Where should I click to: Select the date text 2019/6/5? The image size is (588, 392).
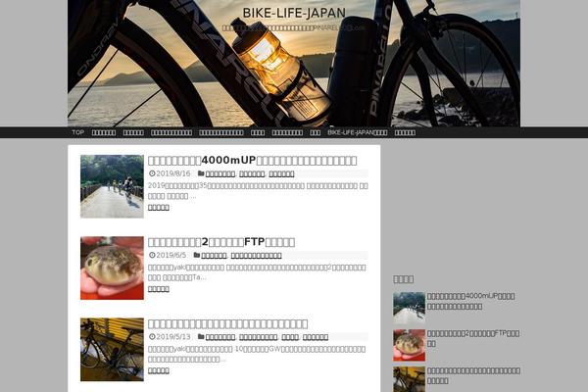(x=171, y=255)
